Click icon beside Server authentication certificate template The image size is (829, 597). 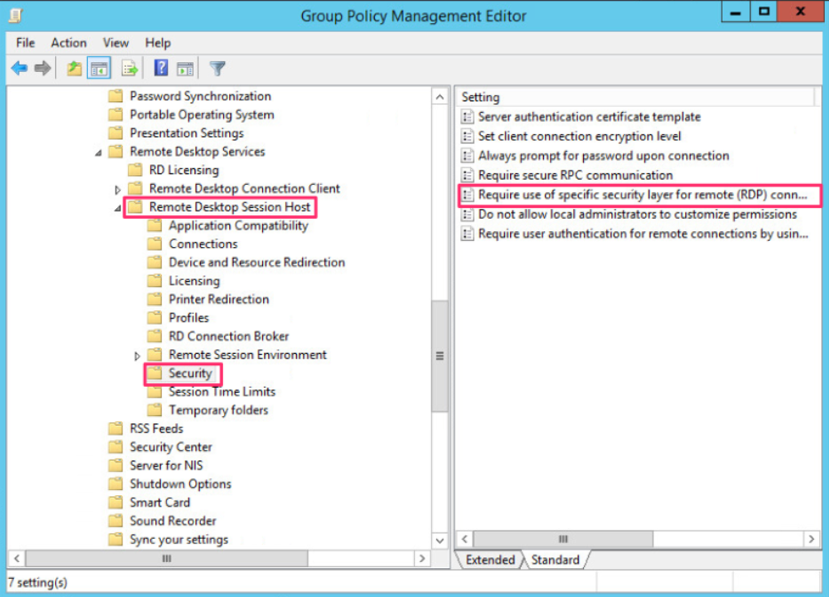point(467,117)
